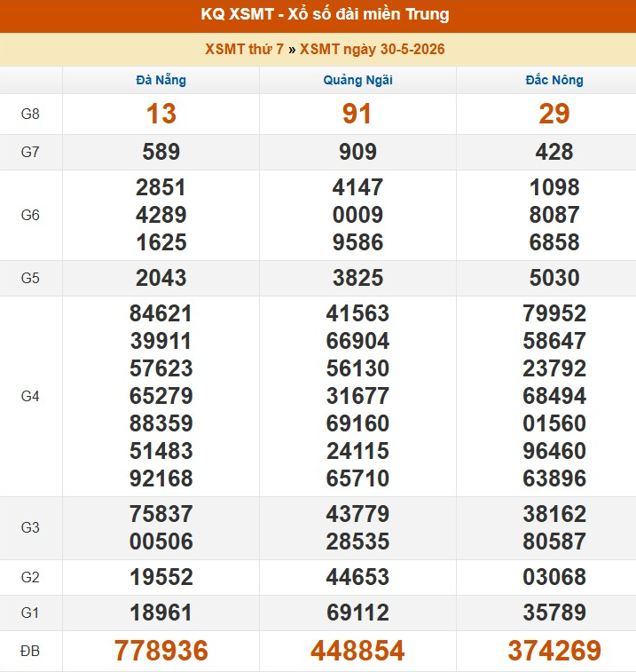The image size is (636, 672).
Task: Select G3 number 38162
Action: click(x=554, y=514)
